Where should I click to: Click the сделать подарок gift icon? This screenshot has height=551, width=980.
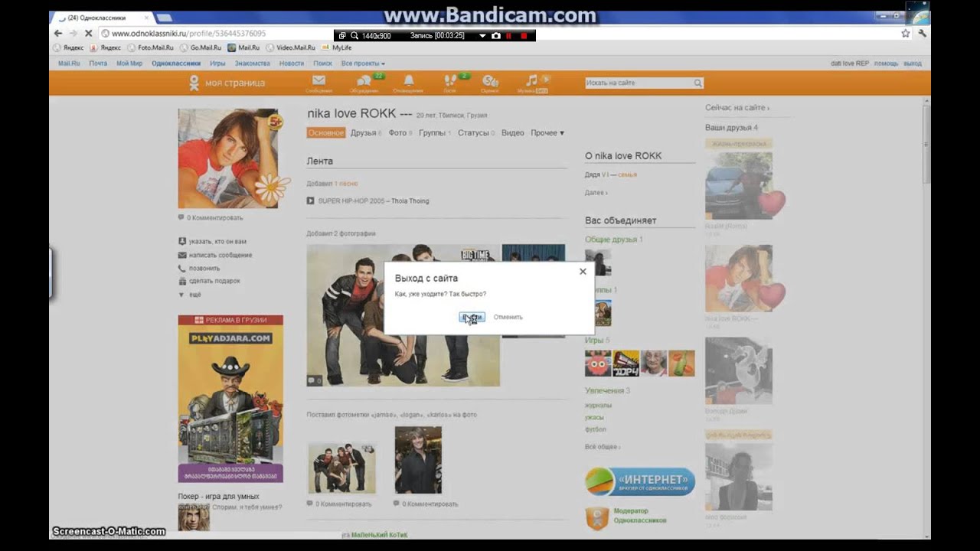pos(182,281)
